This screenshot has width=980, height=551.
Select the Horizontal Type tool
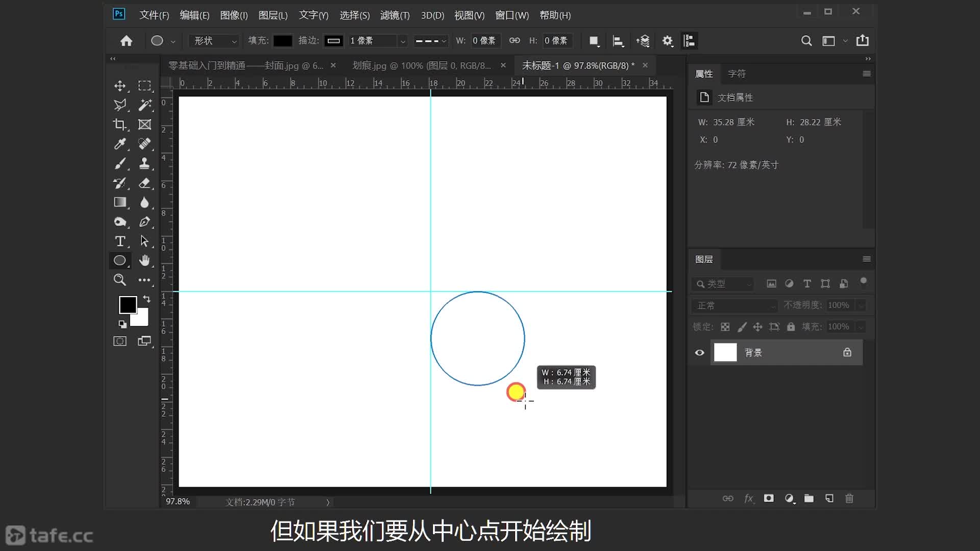click(x=120, y=241)
